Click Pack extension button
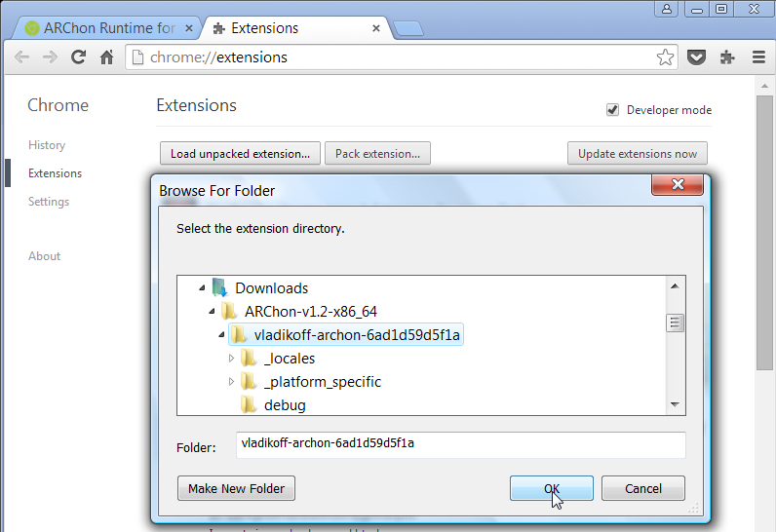 [377, 153]
